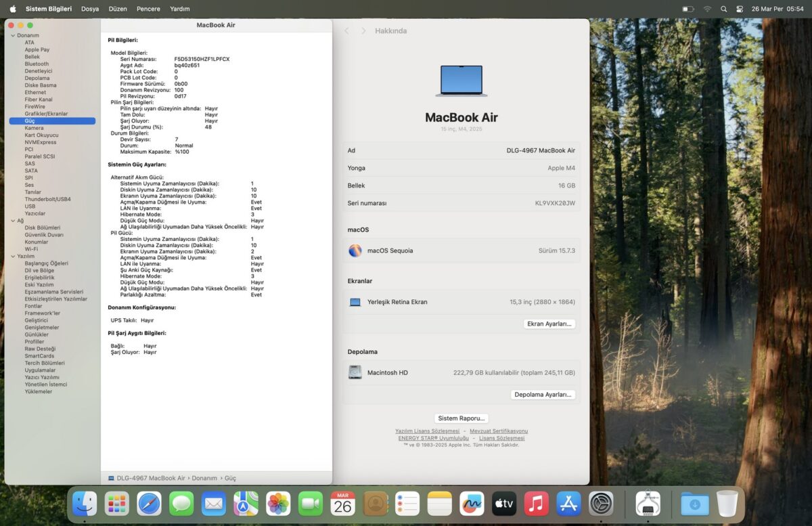Image resolution: width=812 pixels, height=526 pixels.
Task: Click System Information icon in Dock
Action: coord(648,504)
